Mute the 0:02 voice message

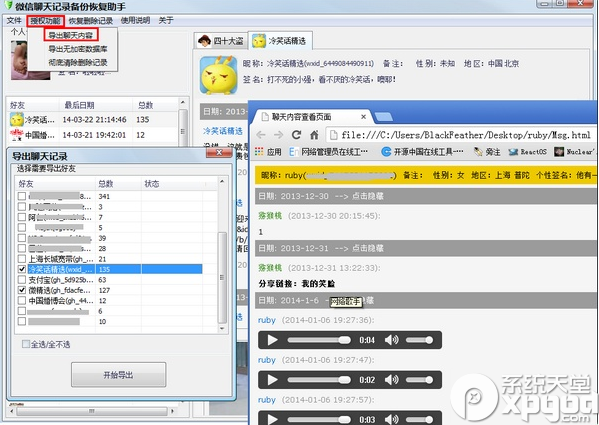[x=392, y=380]
